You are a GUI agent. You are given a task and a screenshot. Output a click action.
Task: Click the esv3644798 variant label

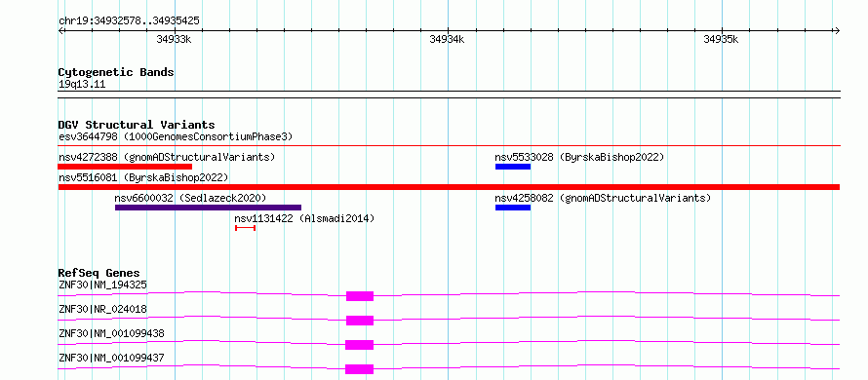coord(176,136)
